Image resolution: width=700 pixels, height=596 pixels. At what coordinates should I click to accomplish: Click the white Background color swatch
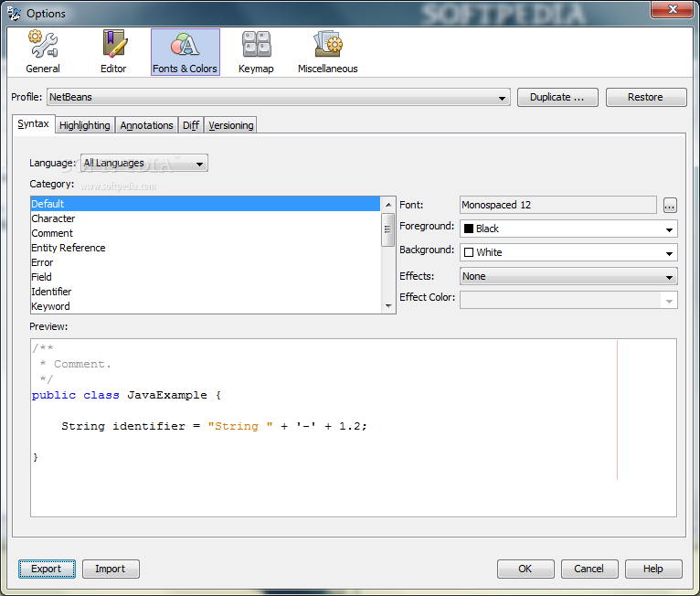pyautogui.click(x=469, y=252)
